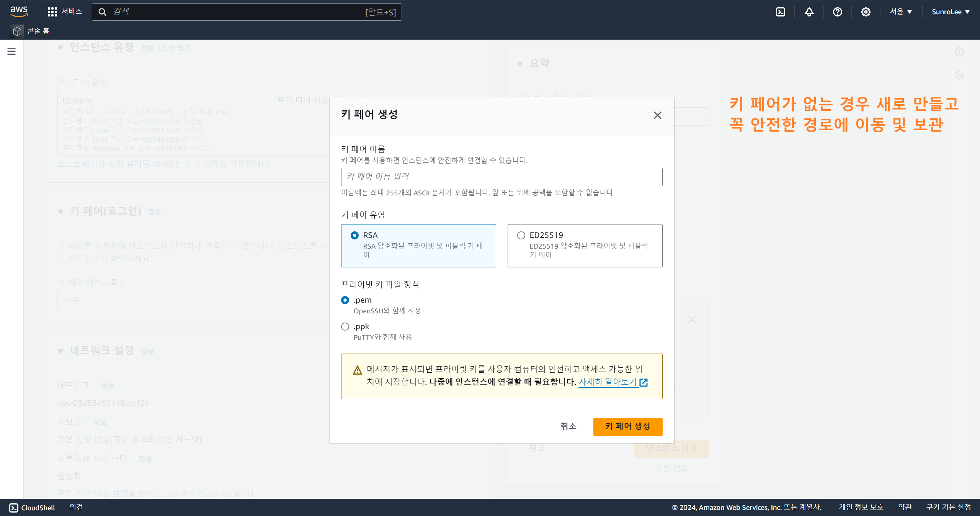
Task: Open the 서울 region dropdown
Action: [900, 12]
